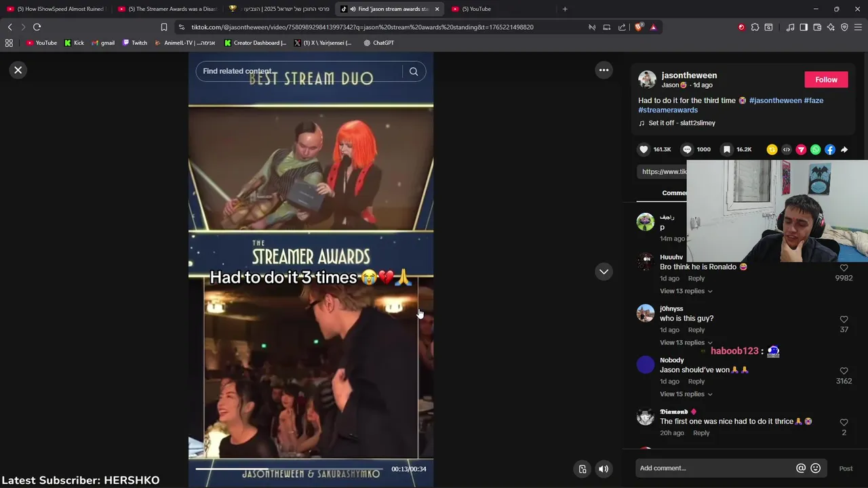Open Brave VPN shield icon

click(x=844, y=27)
